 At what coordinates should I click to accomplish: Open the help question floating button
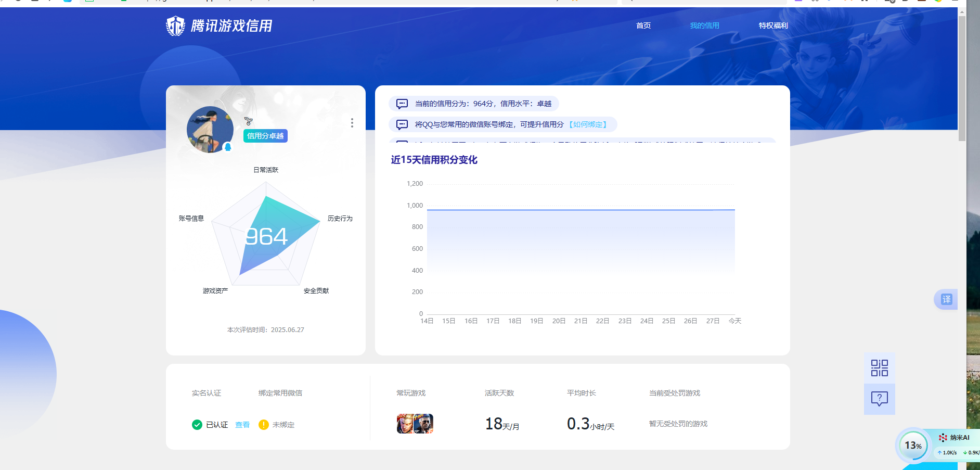pos(880,399)
